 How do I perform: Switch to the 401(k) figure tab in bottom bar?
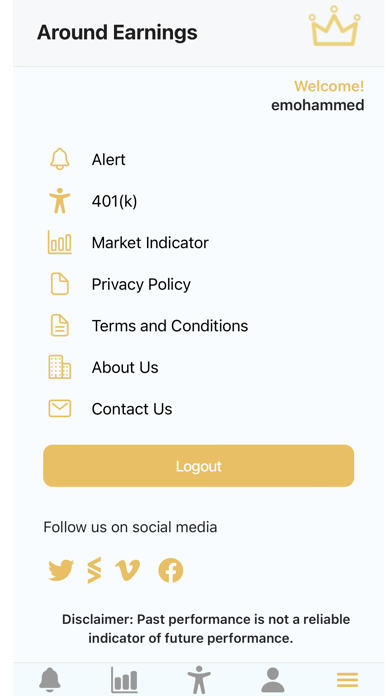(198, 680)
